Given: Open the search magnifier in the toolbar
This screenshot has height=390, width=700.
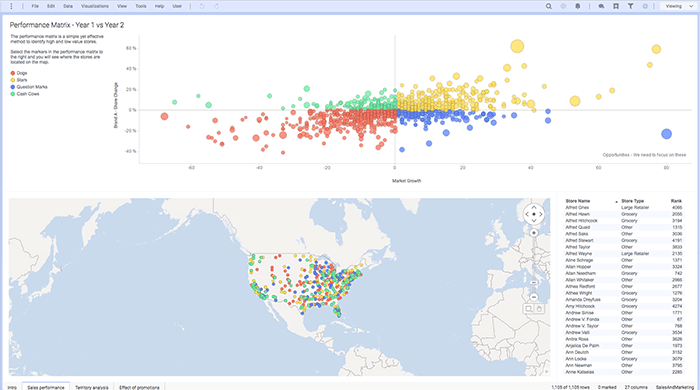Looking at the screenshot, I should (x=549, y=6).
